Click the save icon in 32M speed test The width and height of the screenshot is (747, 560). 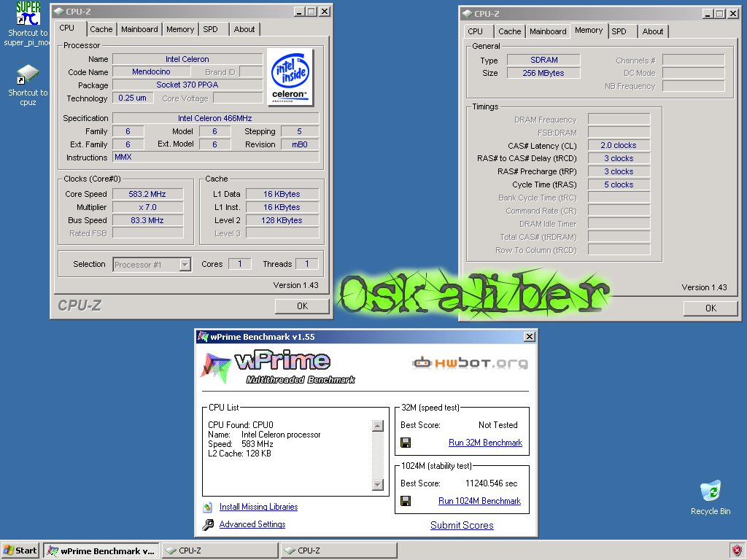(x=406, y=443)
